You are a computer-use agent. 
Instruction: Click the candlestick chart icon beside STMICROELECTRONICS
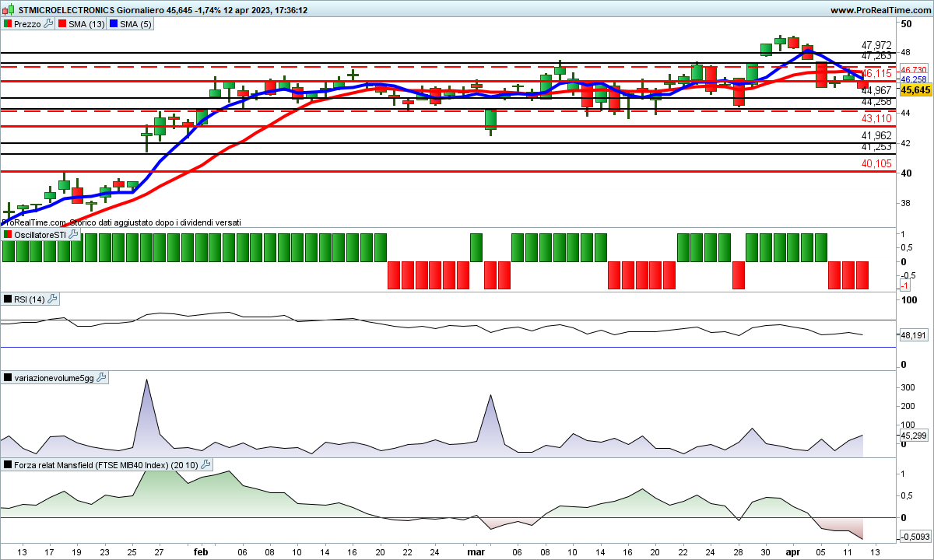pyautogui.click(x=9, y=10)
